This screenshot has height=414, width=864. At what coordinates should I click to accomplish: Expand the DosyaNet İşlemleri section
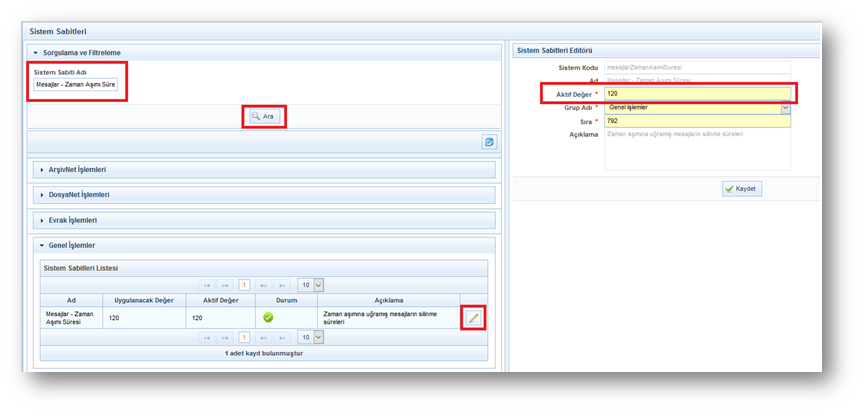pyautogui.click(x=78, y=194)
